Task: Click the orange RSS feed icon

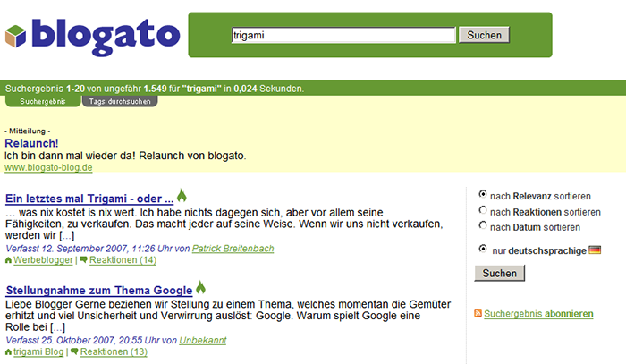Action: point(478,313)
